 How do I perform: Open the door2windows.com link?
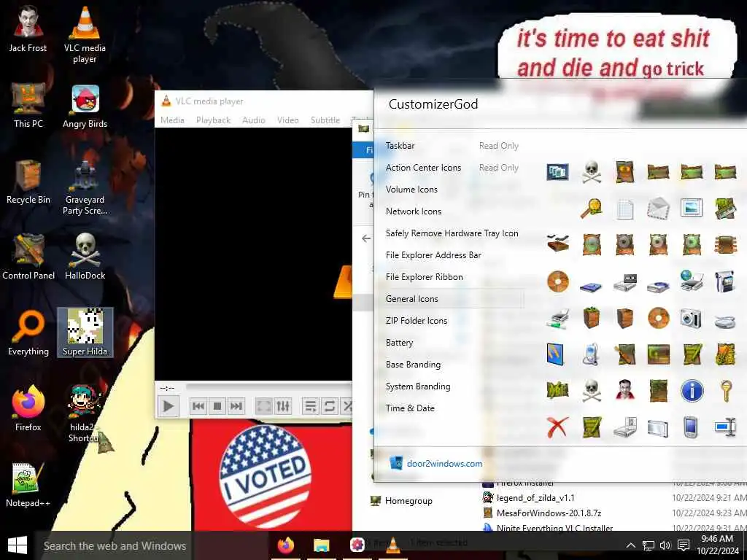(x=444, y=464)
